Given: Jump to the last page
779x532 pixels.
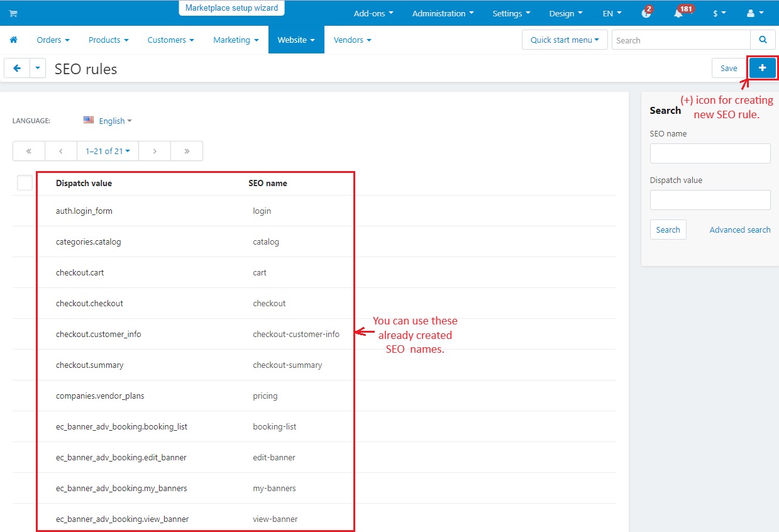Looking at the screenshot, I should tap(187, 151).
